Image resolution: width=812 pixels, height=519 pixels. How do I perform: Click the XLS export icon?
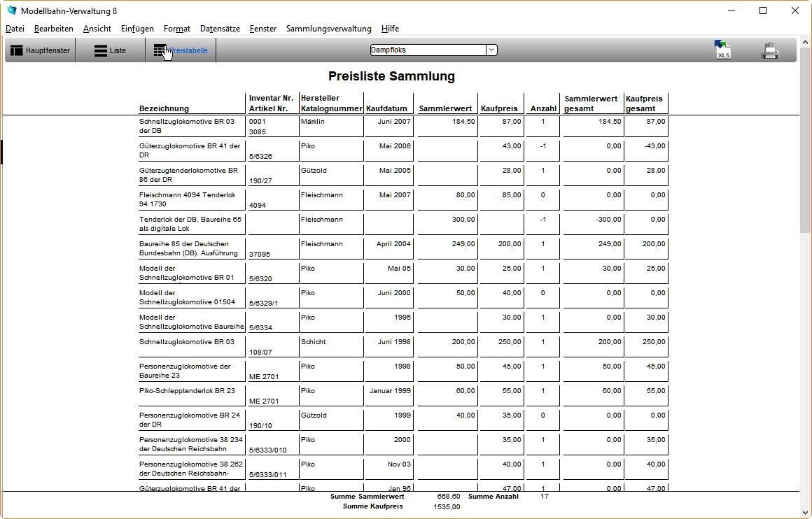(x=722, y=50)
